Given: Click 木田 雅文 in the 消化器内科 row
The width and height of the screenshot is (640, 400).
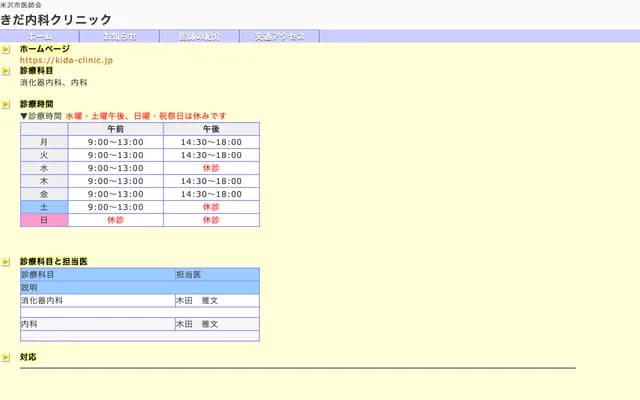Looking at the screenshot, I should click(197, 300).
